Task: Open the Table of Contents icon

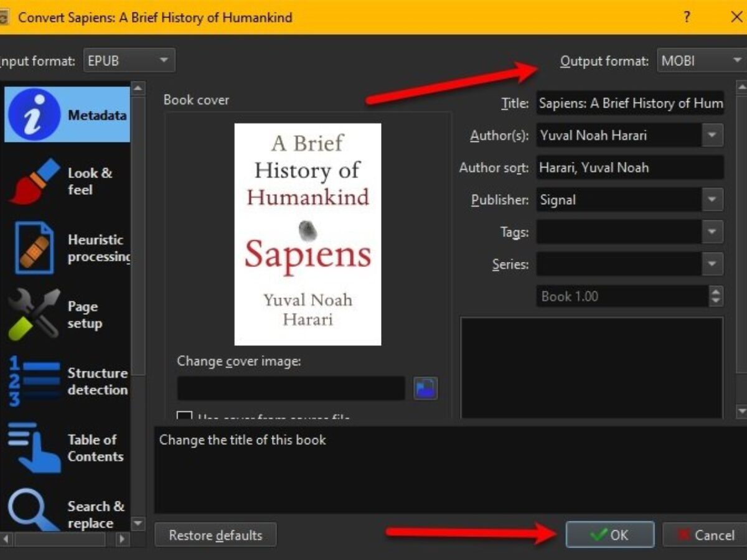Action: tap(34, 448)
